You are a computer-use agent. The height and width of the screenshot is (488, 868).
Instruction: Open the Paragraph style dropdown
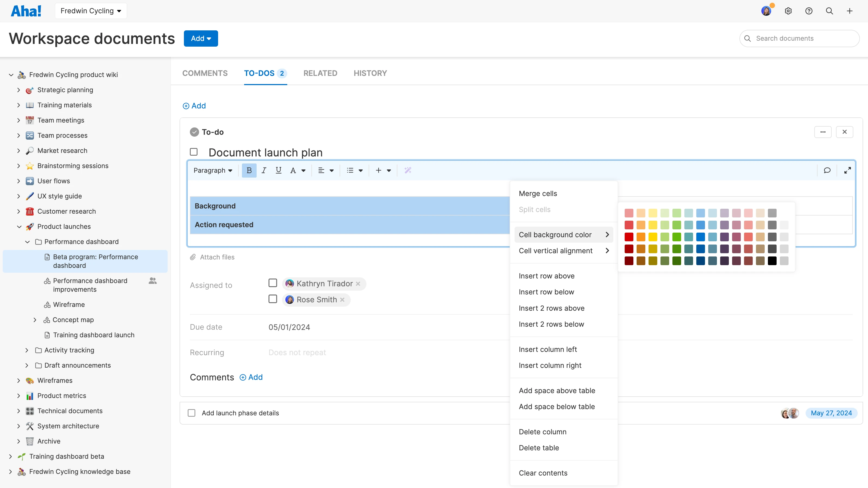click(x=213, y=171)
